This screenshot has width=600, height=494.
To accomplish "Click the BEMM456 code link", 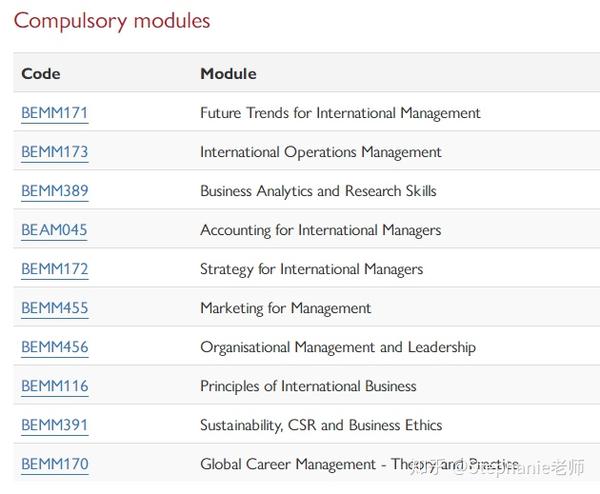I will pos(55,347).
